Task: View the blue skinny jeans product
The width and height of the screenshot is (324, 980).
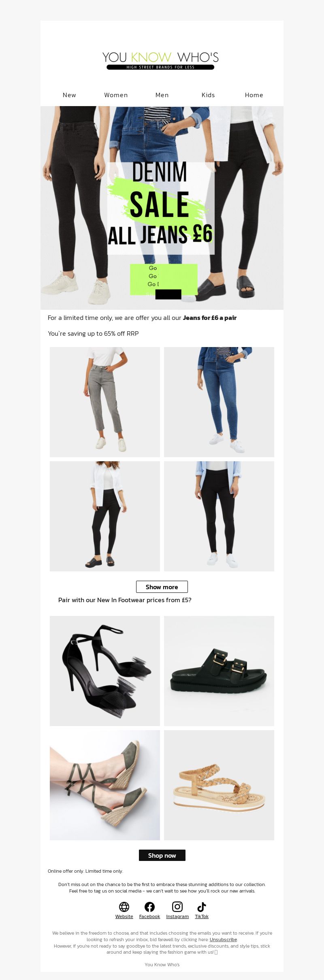Action: pyautogui.click(x=219, y=402)
